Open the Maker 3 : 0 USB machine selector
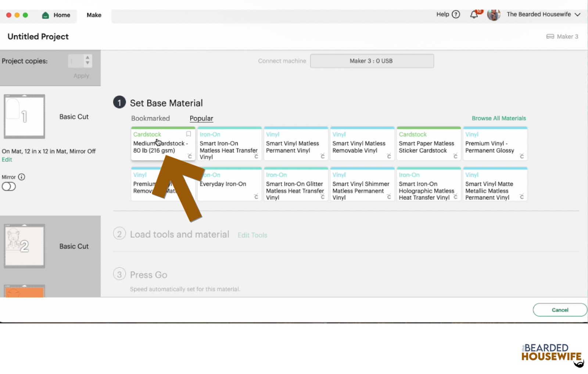This screenshot has width=588, height=374. pyautogui.click(x=372, y=61)
